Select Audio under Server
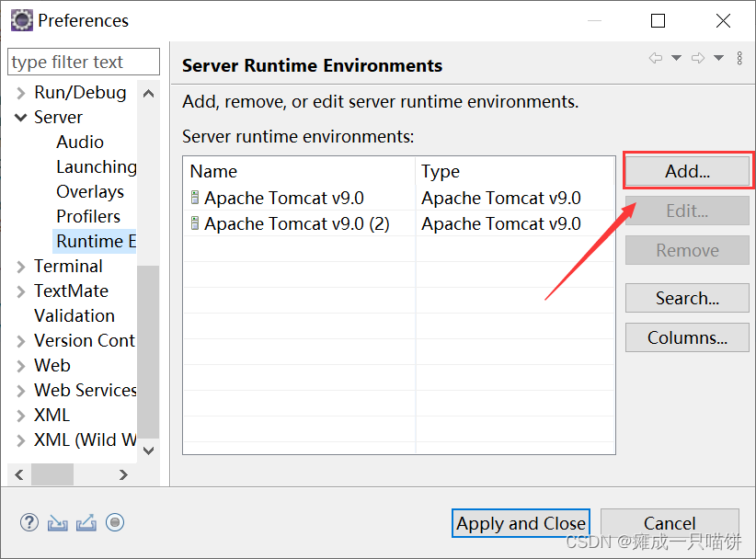 [80, 143]
